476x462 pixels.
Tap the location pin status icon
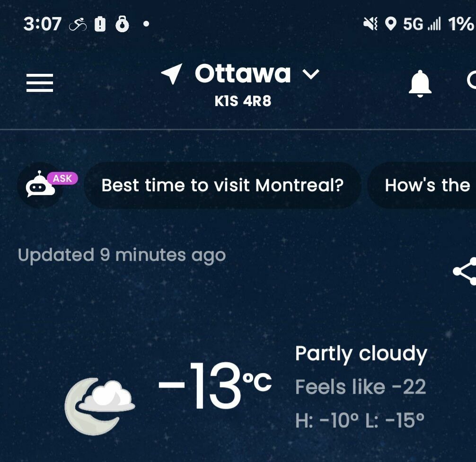390,24
